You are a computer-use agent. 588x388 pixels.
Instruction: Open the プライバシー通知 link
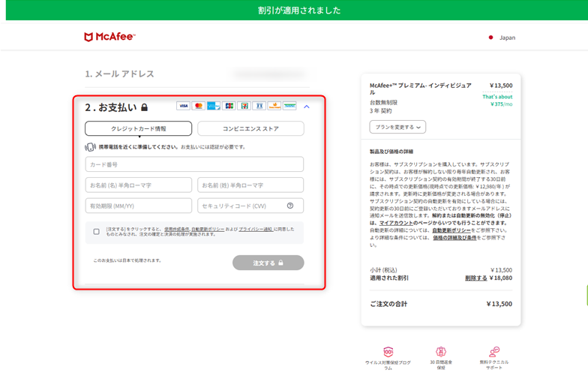coord(256,230)
